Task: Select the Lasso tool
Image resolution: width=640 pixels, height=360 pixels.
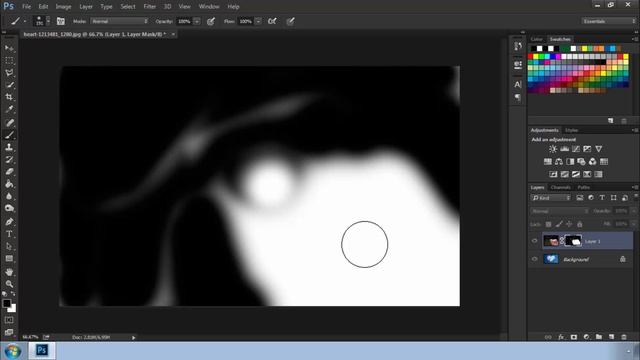Action: click(9, 73)
